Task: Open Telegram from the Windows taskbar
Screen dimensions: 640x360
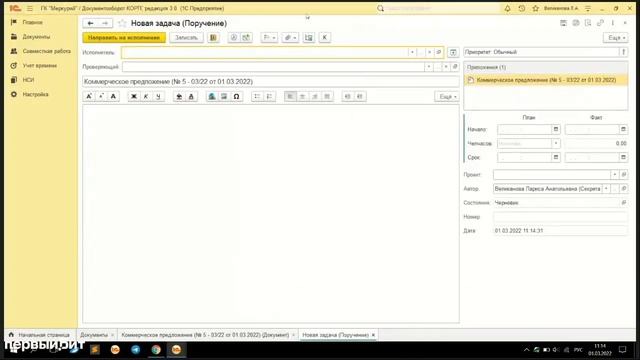Action: [x=136, y=350]
